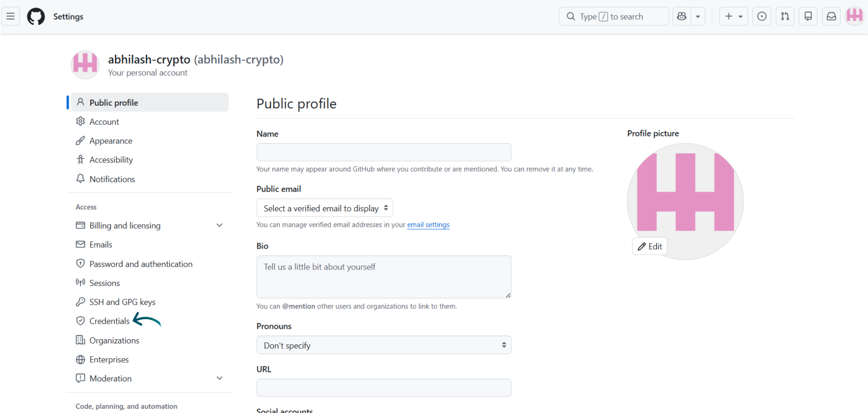
Task: Open Notifications settings in sidebar
Action: (112, 179)
